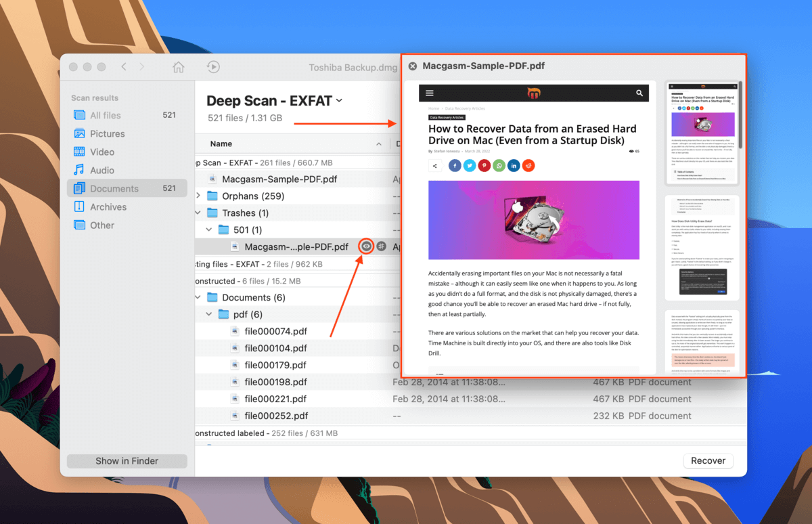This screenshot has height=524, width=812.
Task: Filter results by Pictures
Action: 127,133
